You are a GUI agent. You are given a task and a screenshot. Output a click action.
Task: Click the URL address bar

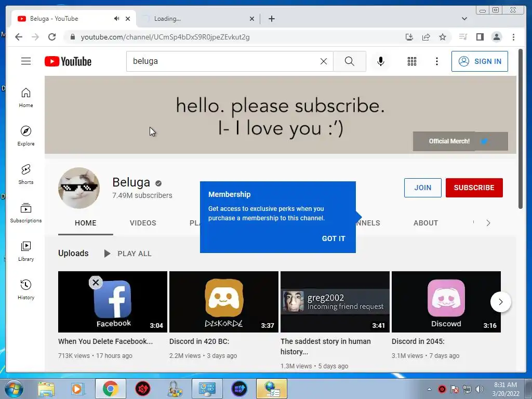[234, 37]
